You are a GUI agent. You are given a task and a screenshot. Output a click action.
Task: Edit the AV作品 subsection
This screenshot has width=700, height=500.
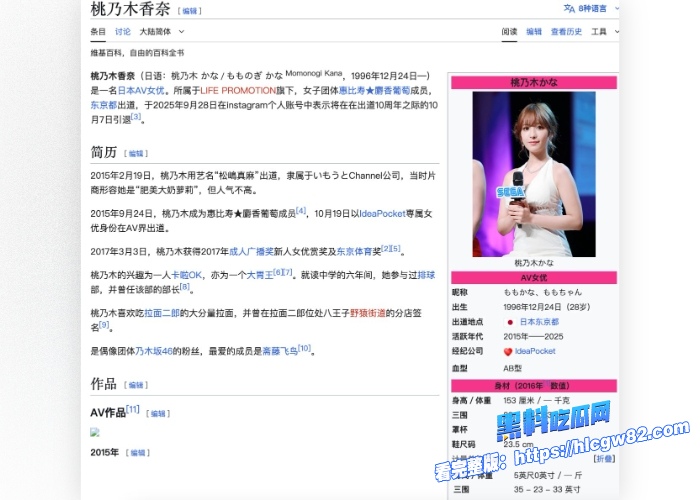tap(158, 414)
